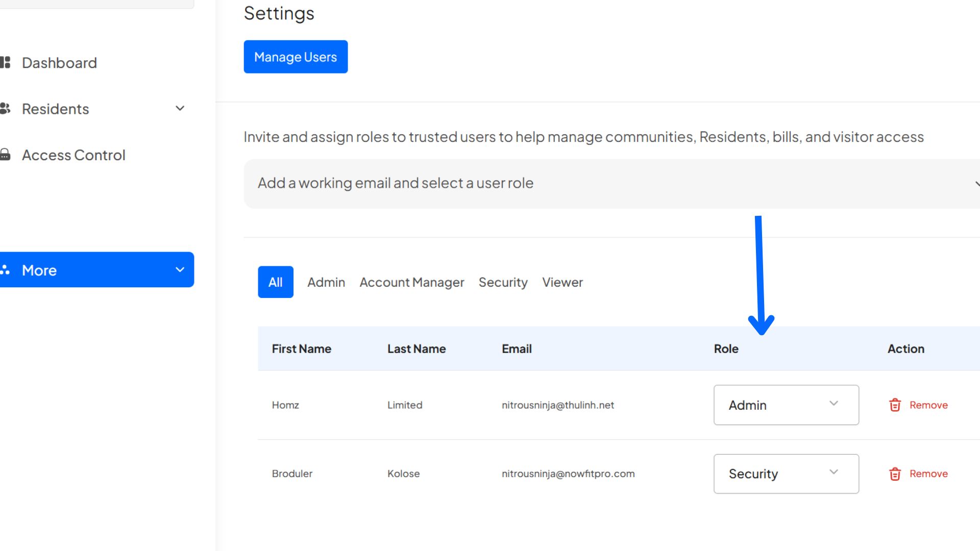Click the Manage Users button
This screenshot has width=980, height=551.
(296, 57)
